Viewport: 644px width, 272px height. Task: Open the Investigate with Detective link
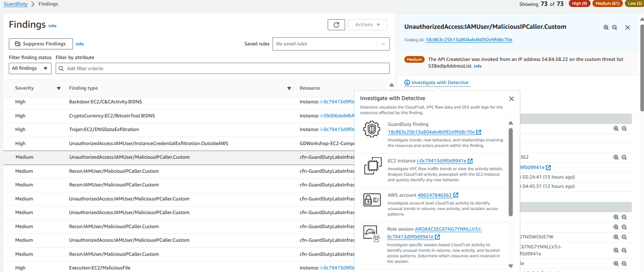440,83
